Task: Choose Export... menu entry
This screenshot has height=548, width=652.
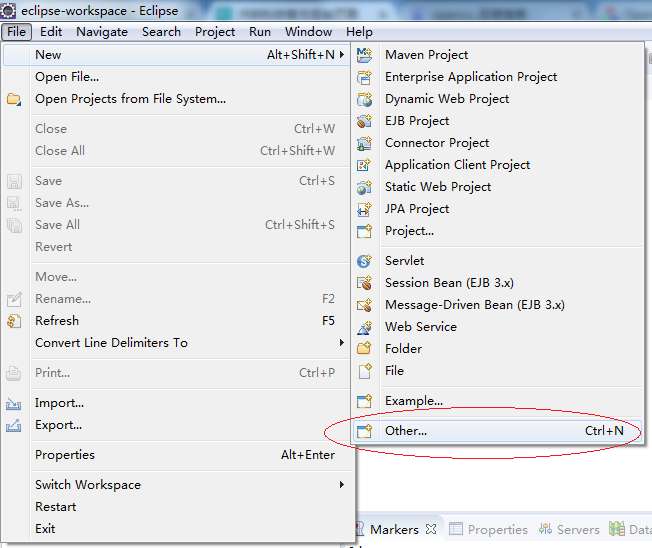Action: (176, 425)
